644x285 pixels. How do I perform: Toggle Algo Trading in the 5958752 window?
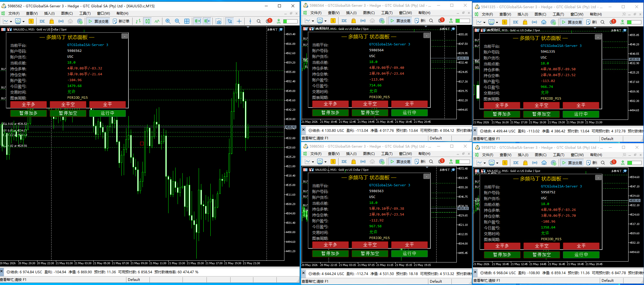[x=572, y=163]
